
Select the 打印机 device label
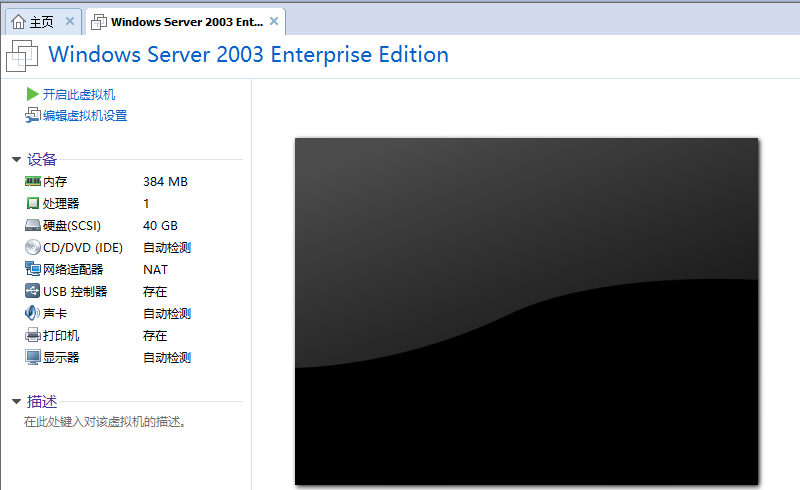(x=61, y=335)
